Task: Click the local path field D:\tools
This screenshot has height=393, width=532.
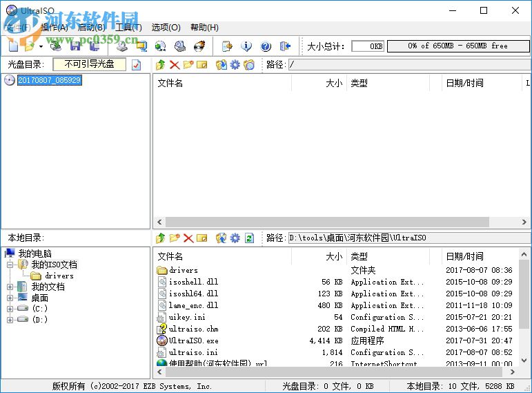Action: click(x=410, y=238)
